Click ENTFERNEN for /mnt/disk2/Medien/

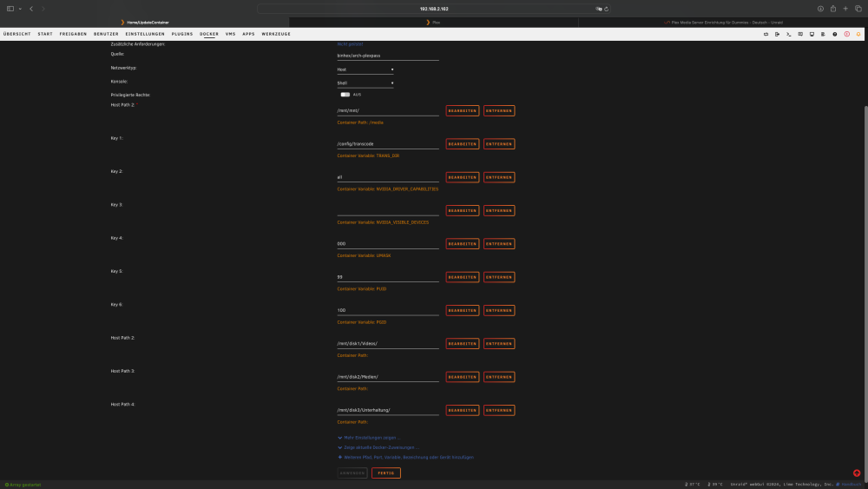point(499,377)
